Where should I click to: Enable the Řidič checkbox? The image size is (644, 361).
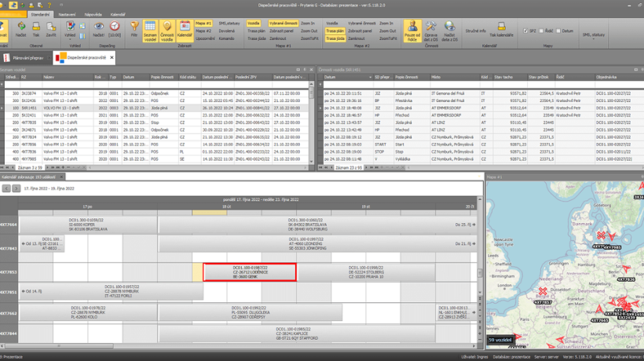pos(542,31)
